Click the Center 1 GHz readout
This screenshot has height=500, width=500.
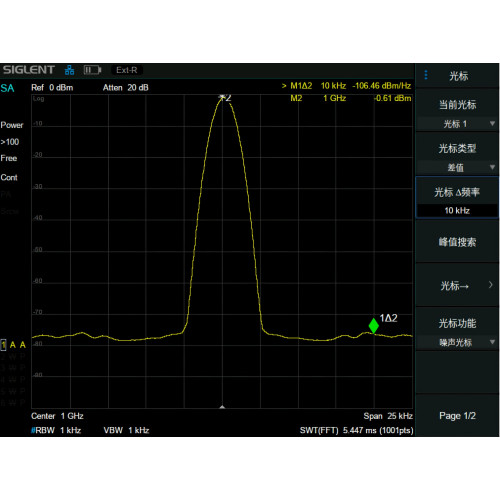[x=57, y=416]
